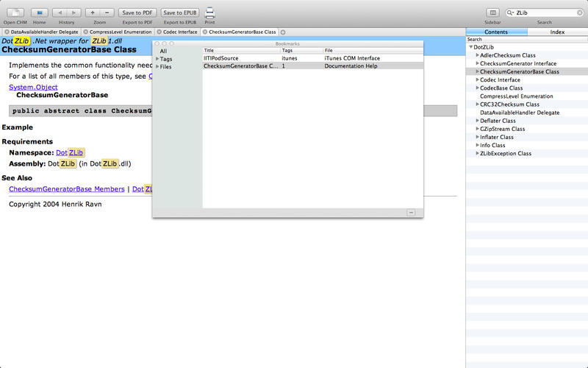Remove bookmark with minus button
The height and width of the screenshot is (368, 588).
point(411,212)
